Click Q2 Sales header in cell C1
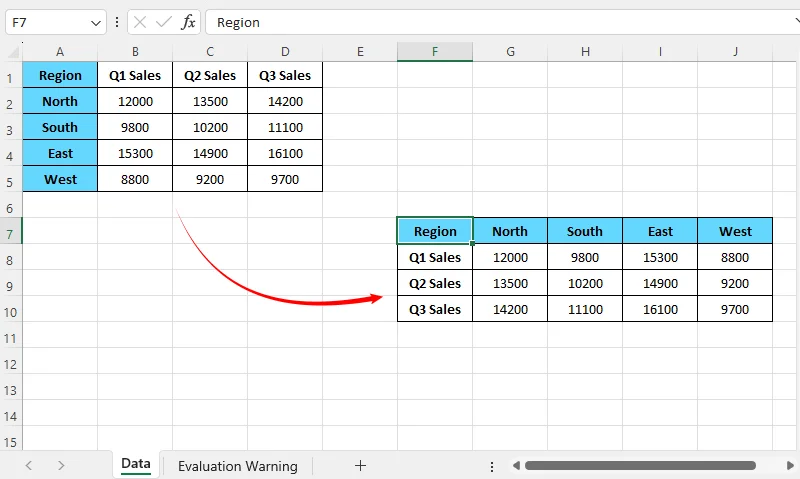800x479 pixels. (x=210, y=75)
